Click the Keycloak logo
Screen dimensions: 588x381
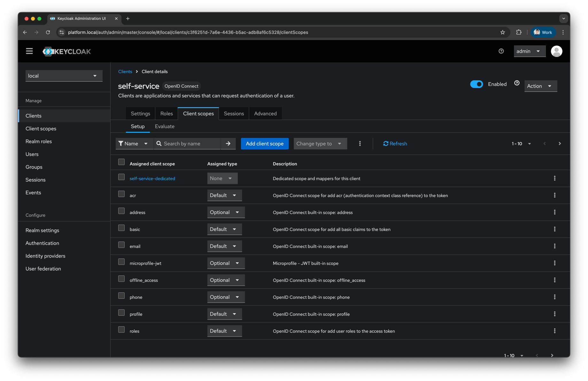(66, 51)
